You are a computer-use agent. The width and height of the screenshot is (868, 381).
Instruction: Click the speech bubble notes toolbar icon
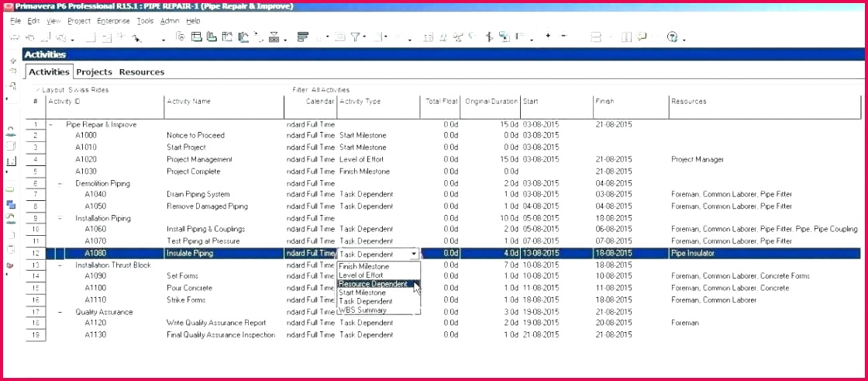[x=642, y=36]
